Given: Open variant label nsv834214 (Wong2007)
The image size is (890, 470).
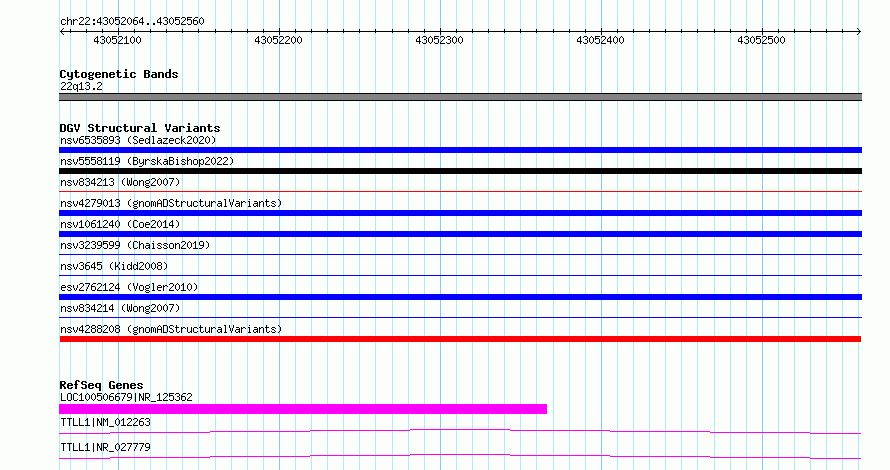Looking at the screenshot, I should pyautogui.click(x=120, y=308).
